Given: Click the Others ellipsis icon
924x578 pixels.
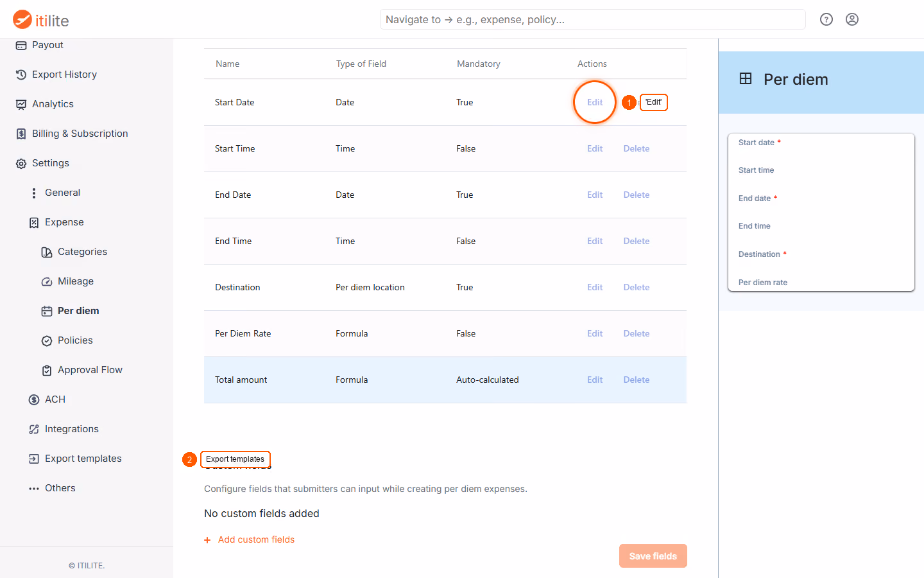Looking at the screenshot, I should coord(34,488).
